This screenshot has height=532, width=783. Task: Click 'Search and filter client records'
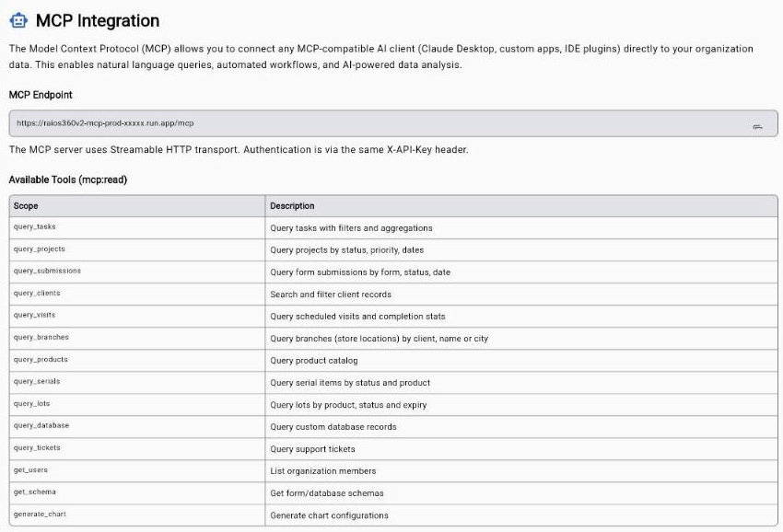point(331,295)
